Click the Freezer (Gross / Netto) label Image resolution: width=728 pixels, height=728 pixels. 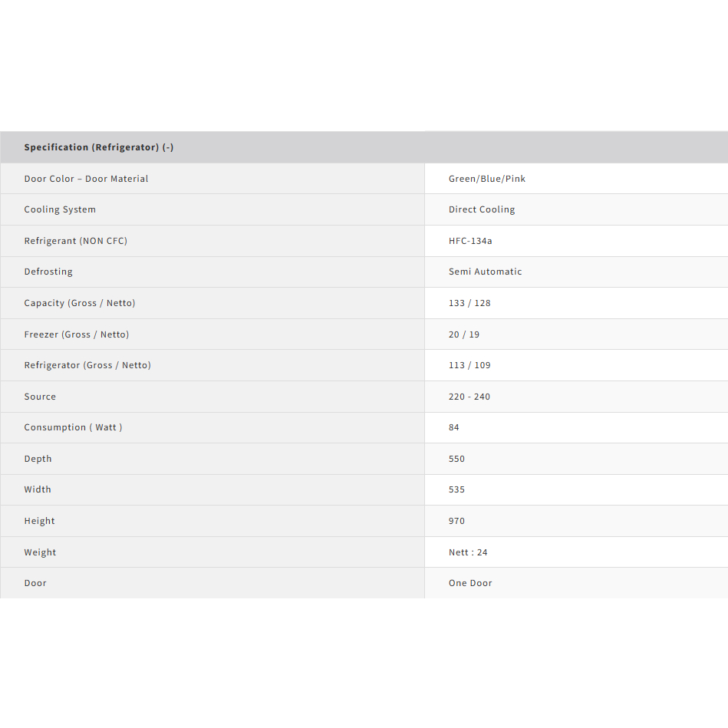(x=76, y=334)
